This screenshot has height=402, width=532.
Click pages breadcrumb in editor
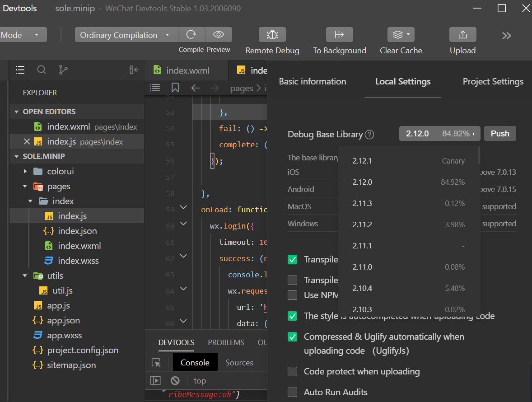point(242,88)
